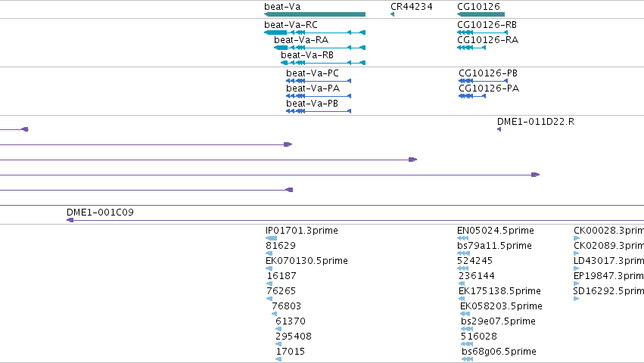Select the CG10126-RA transcript feature
The height and width of the screenshot is (363, 644).
[471, 48]
